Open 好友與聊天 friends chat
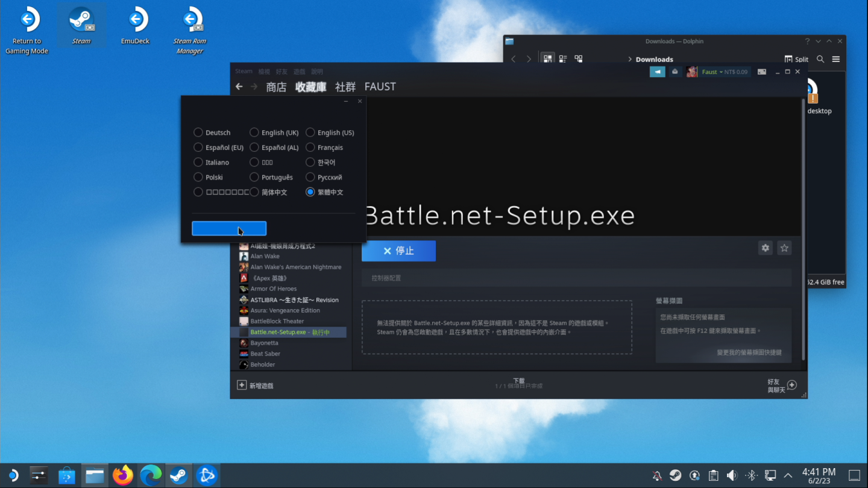 [782, 386]
